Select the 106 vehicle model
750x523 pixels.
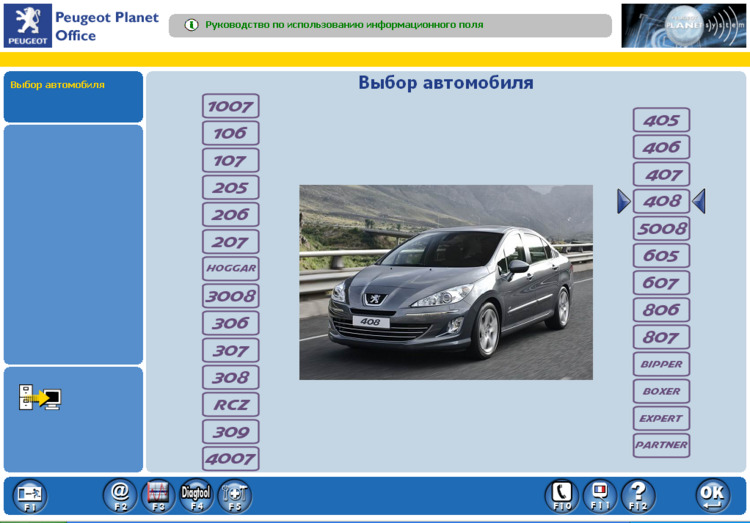click(231, 133)
